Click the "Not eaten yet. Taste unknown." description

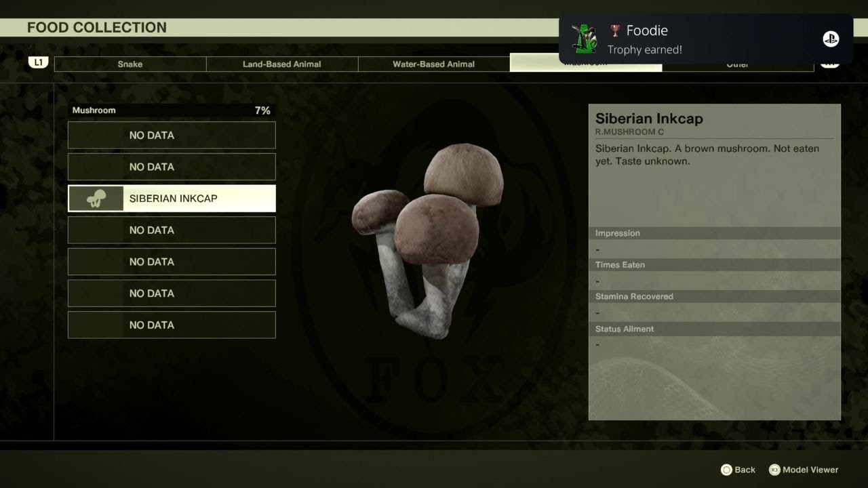(x=707, y=155)
